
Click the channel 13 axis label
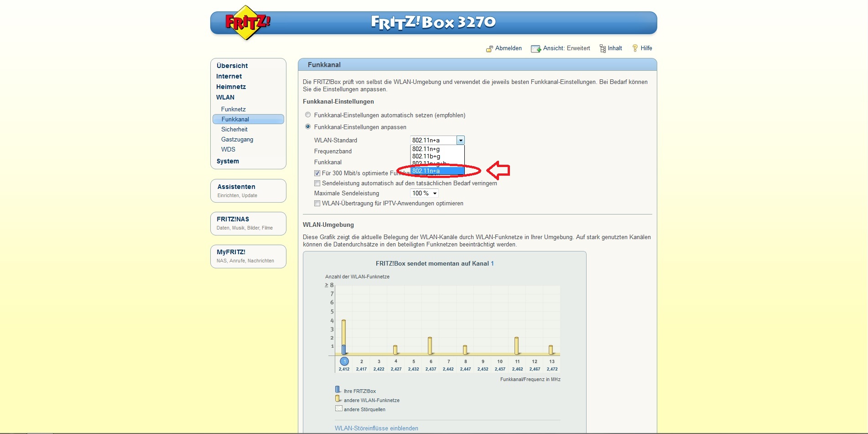tap(552, 361)
